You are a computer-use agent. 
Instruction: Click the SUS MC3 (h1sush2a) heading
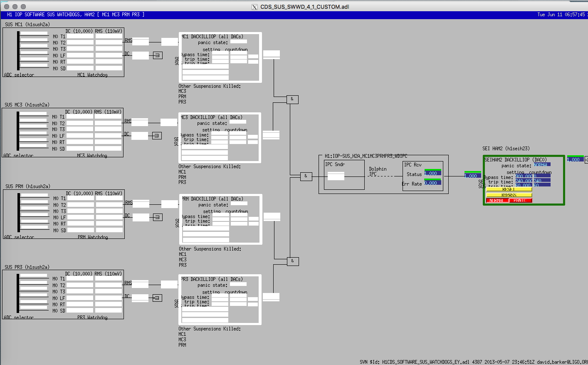coord(27,105)
